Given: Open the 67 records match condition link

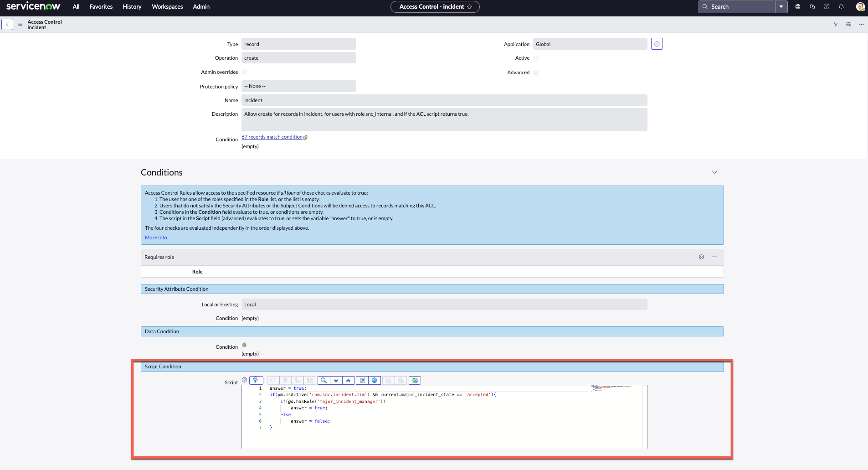Looking at the screenshot, I should pos(272,137).
